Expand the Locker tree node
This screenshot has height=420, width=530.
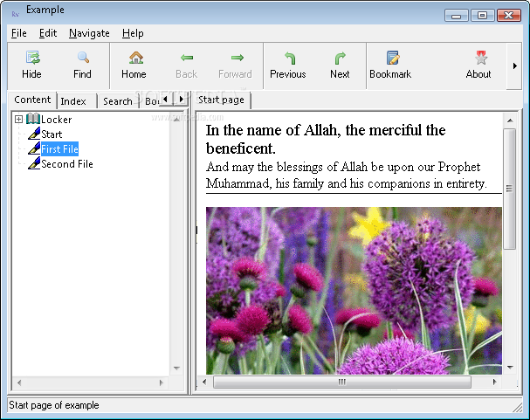18,119
